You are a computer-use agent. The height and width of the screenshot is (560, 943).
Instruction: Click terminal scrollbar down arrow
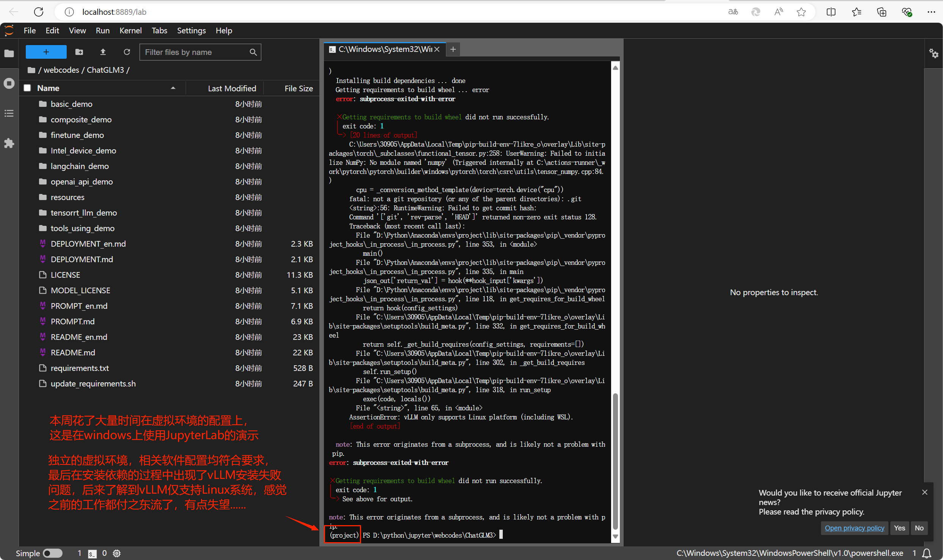coord(615,537)
